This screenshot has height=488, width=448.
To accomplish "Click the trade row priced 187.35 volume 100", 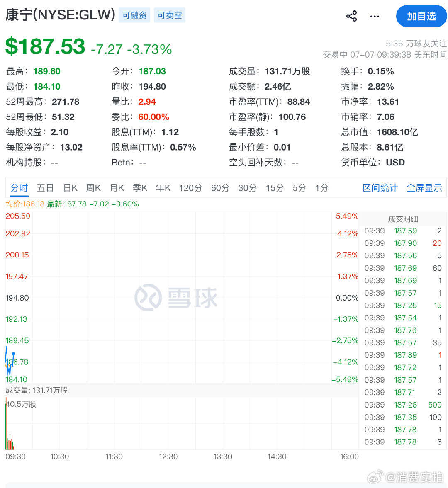I will click(403, 418).
